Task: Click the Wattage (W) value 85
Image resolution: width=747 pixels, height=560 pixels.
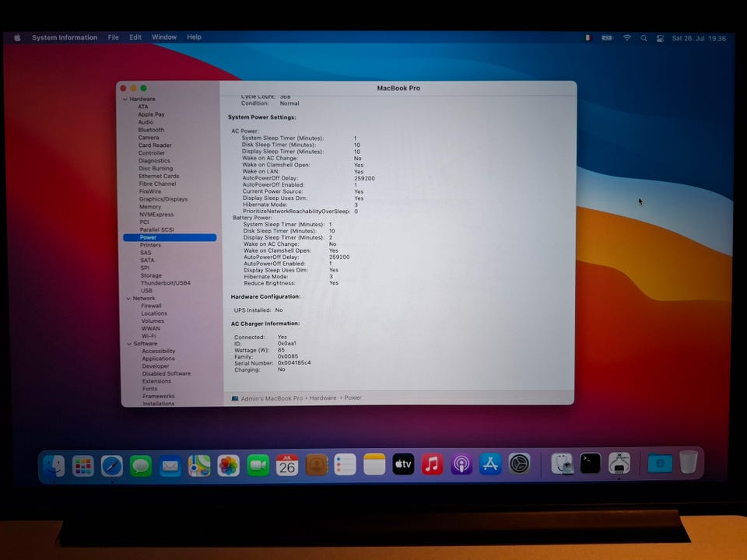Action: pyautogui.click(x=281, y=350)
